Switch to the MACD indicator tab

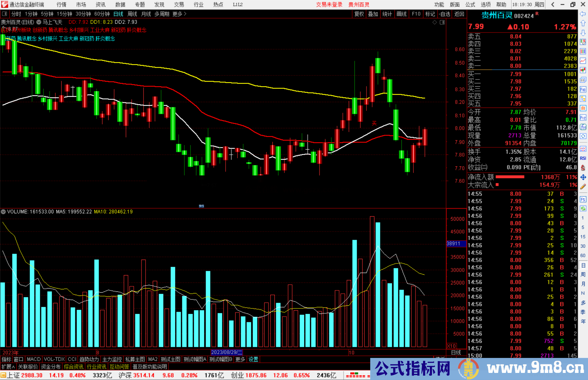pos(34,359)
